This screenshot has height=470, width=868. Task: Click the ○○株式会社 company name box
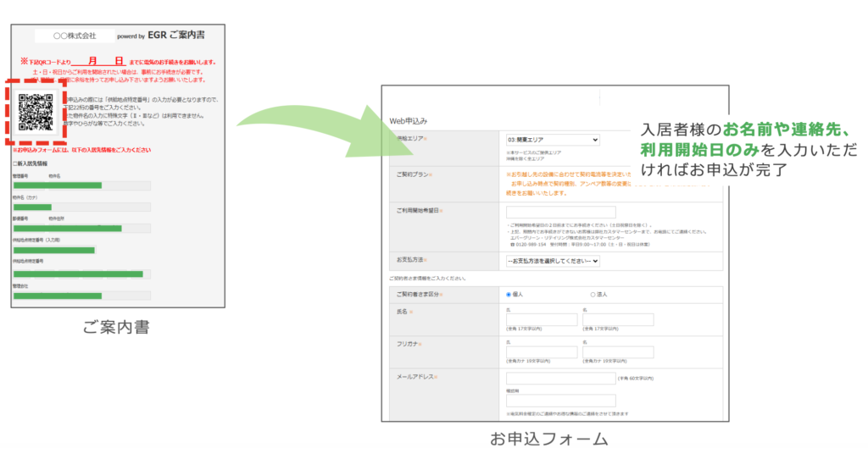click(75, 36)
